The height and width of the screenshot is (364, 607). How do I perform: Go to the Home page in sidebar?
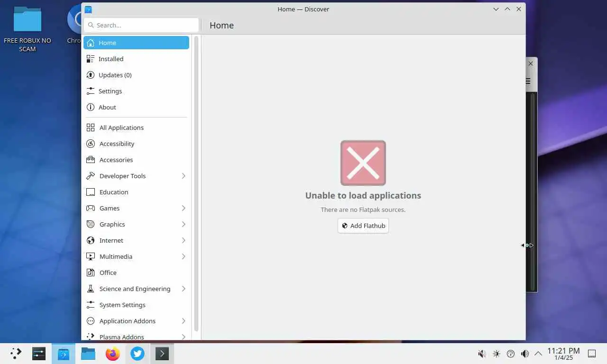pos(136,43)
